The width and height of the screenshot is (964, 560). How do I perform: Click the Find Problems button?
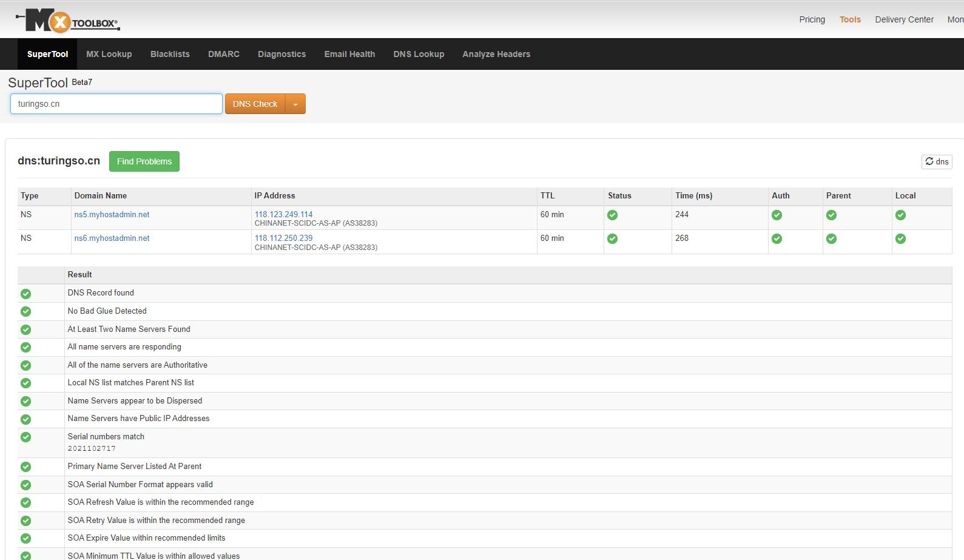(x=144, y=161)
